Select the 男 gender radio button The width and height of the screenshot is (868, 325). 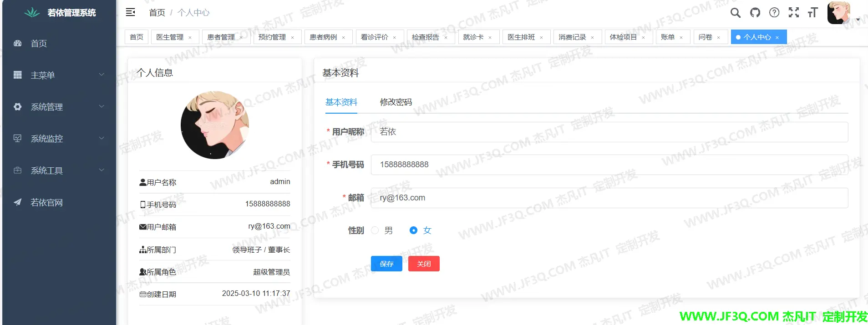[x=375, y=230]
